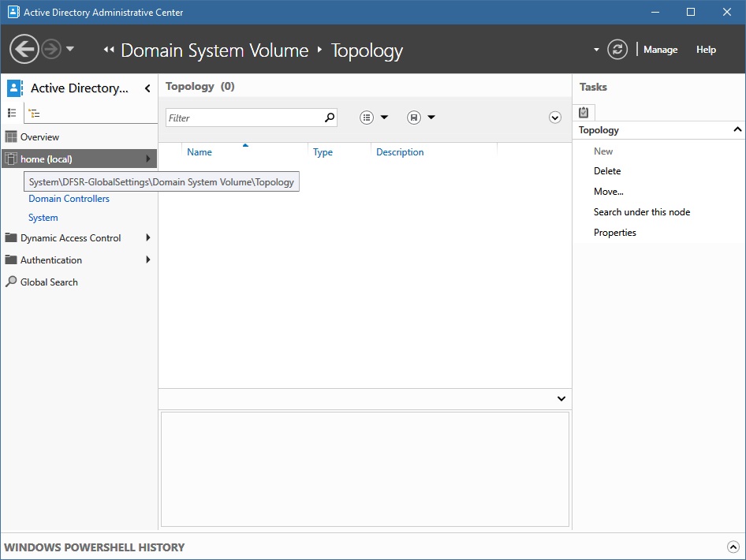Expand the home (local) node arrow

pos(148,159)
